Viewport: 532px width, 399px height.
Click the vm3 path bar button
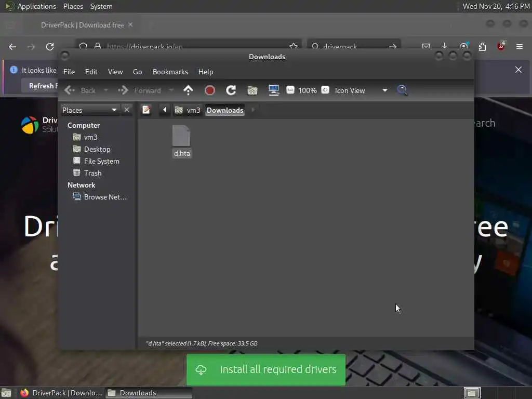[x=187, y=110]
